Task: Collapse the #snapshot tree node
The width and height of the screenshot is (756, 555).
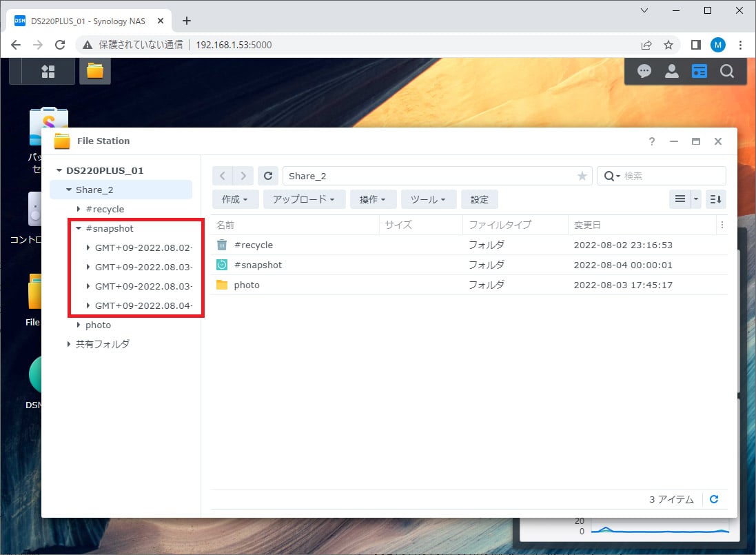Action: [x=79, y=229]
